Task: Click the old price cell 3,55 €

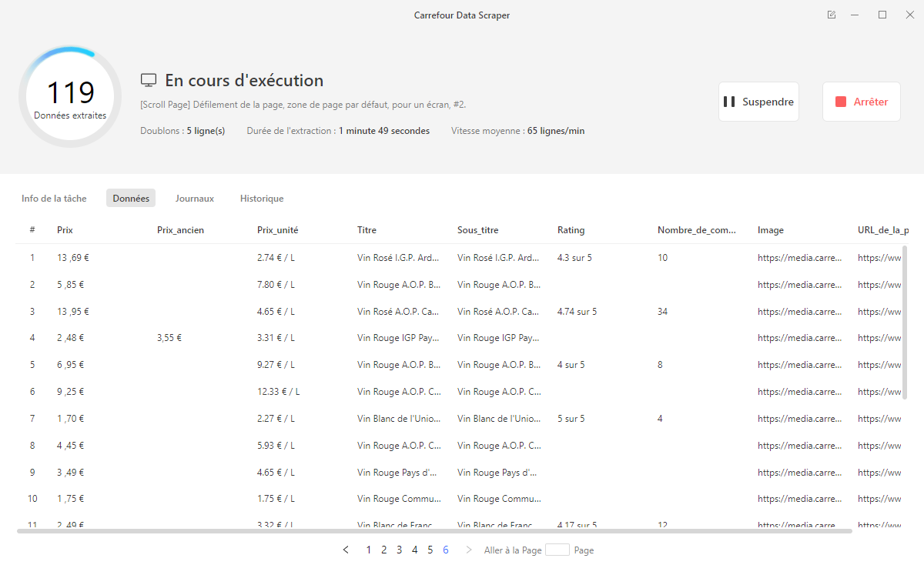Action: 169,338
